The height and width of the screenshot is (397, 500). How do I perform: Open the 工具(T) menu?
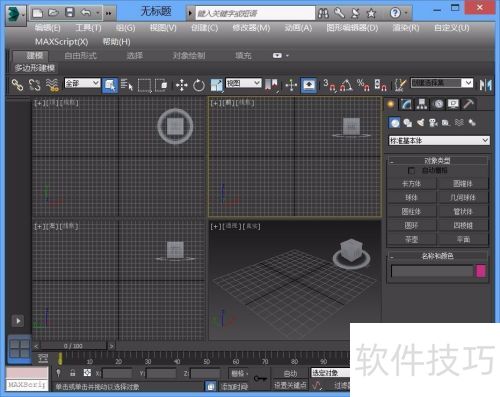88,28
